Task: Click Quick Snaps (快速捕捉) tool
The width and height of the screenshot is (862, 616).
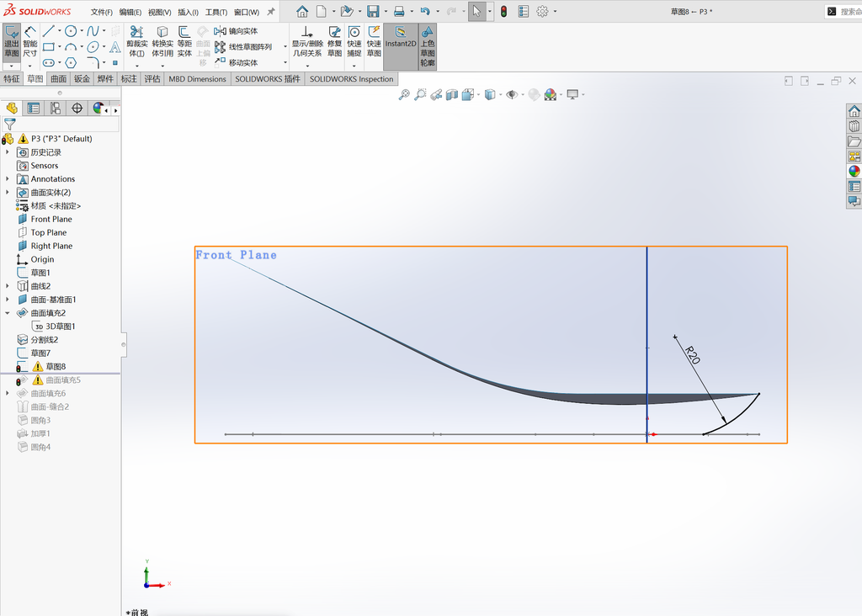Action: click(354, 42)
